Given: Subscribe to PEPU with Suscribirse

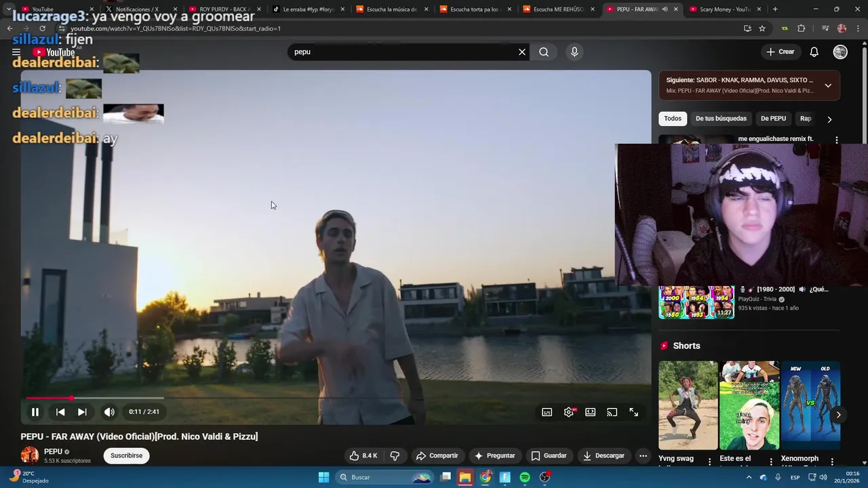Looking at the screenshot, I should click(127, 455).
